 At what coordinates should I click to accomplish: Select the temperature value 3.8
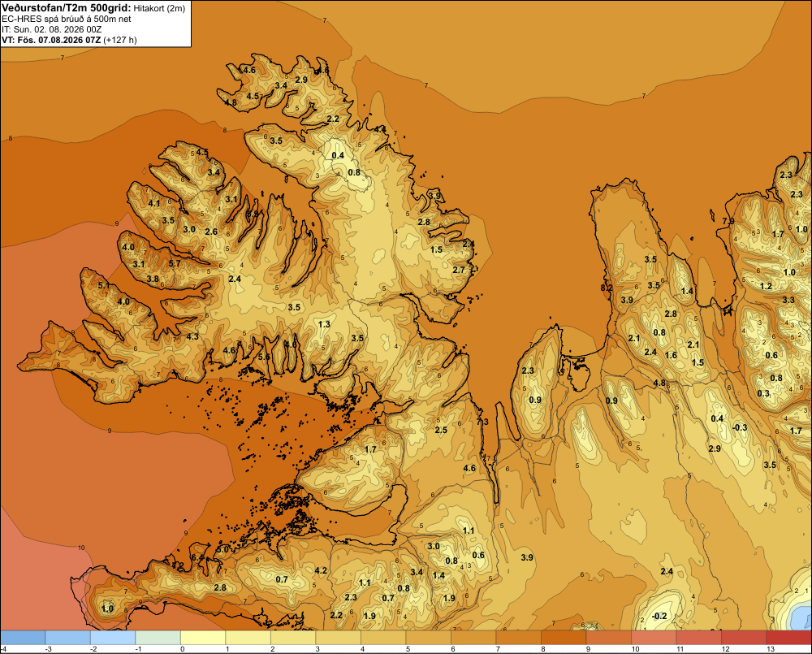(153, 279)
